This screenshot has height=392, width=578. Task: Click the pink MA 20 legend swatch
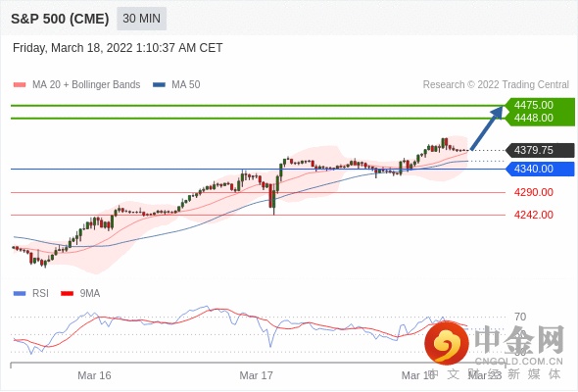[20, 85]
